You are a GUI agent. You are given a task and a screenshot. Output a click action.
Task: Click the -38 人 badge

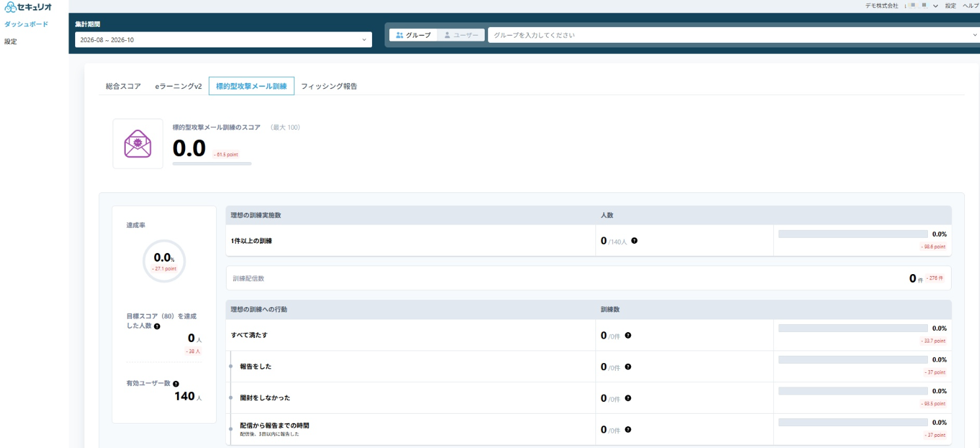(193, 352)
